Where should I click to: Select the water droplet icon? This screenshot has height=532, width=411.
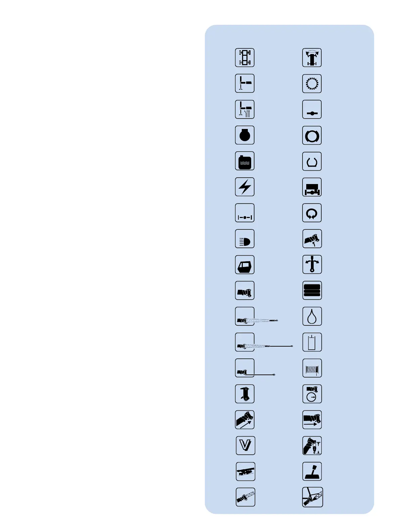click(312, 316)
